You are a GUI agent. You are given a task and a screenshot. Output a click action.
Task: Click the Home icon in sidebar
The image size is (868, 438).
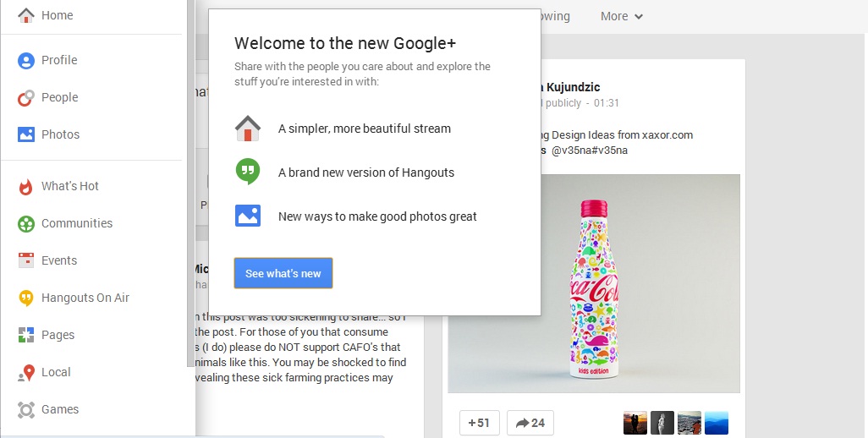[x=26, y=15]
